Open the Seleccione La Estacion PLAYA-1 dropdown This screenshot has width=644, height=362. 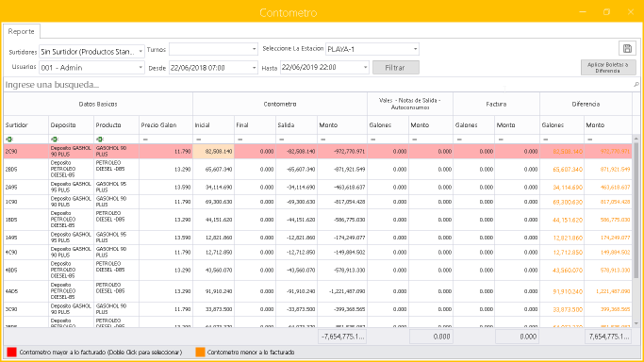coord(415,49)
